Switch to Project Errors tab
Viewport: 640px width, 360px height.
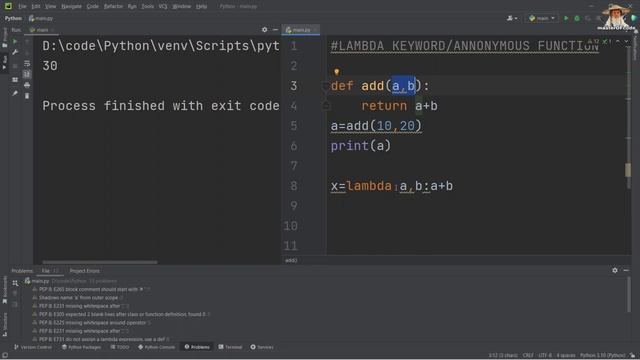pos(84,271)
